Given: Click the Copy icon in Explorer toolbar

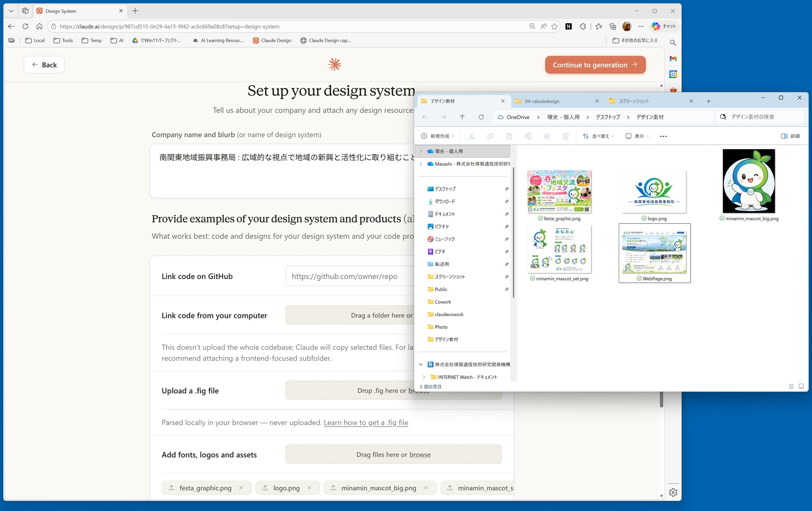Looking at the screenshot, I should click(490, 136).
